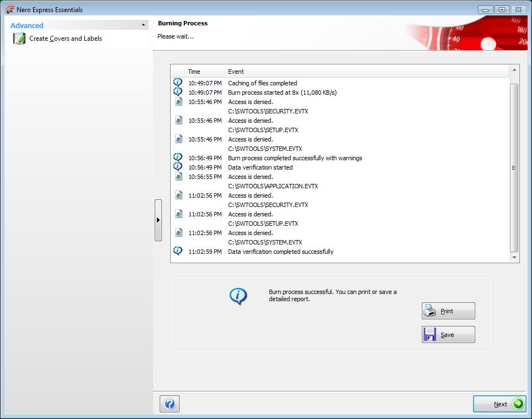This screenshot has height=419, width=532.
Task: Click info icon beside Burn process completed successfully with warnings
Action: [x=178, y=157]
